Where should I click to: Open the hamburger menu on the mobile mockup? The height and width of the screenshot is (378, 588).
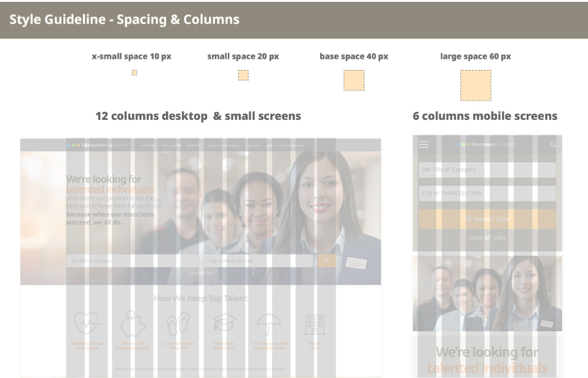pos(423,144)
